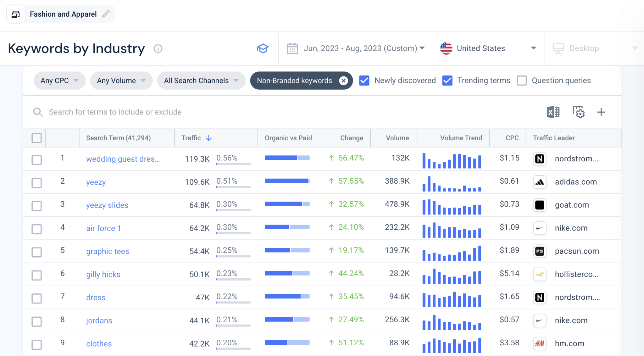Screen dimensions: 644x356
Task: Edit the Fashion and Apparel industry name
Action: tap(106, 14)
